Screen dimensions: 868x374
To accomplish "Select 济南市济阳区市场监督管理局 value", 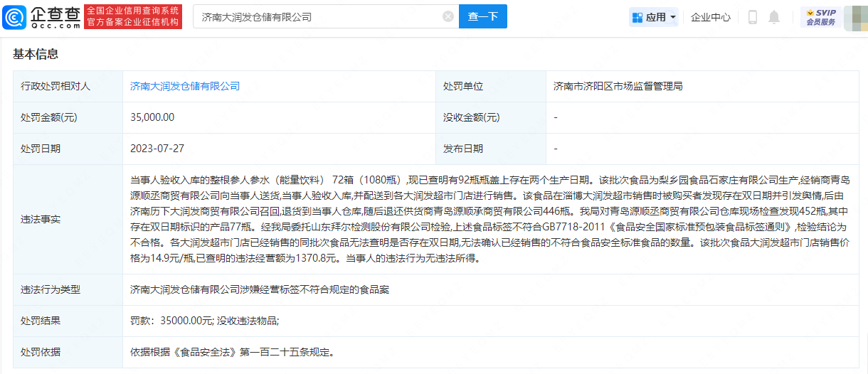I will (618, 86).
